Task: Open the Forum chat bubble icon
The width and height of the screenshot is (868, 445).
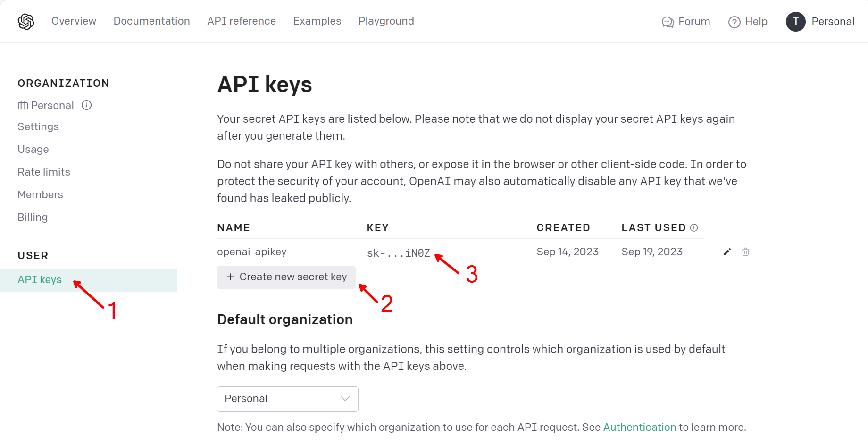Action: click(668, 22)
